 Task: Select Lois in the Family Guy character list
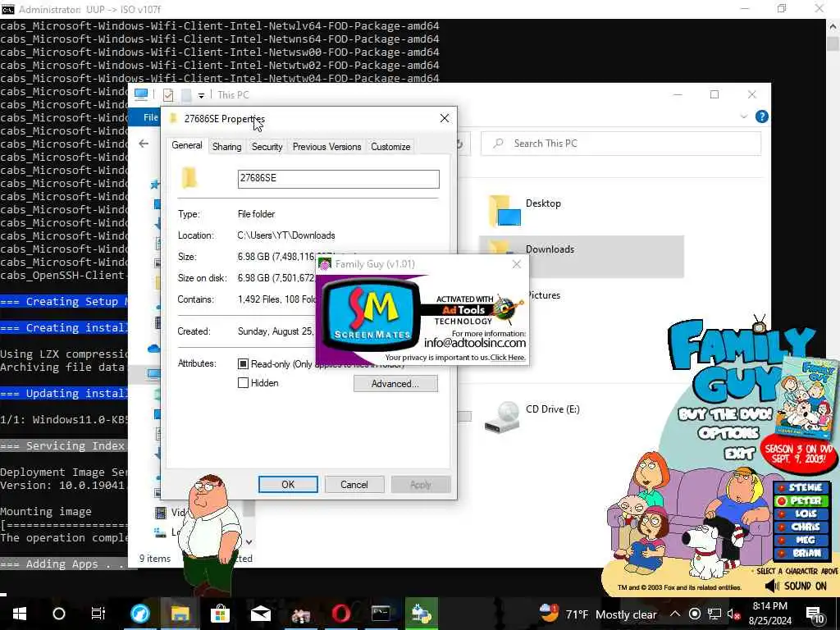point(801,514)
